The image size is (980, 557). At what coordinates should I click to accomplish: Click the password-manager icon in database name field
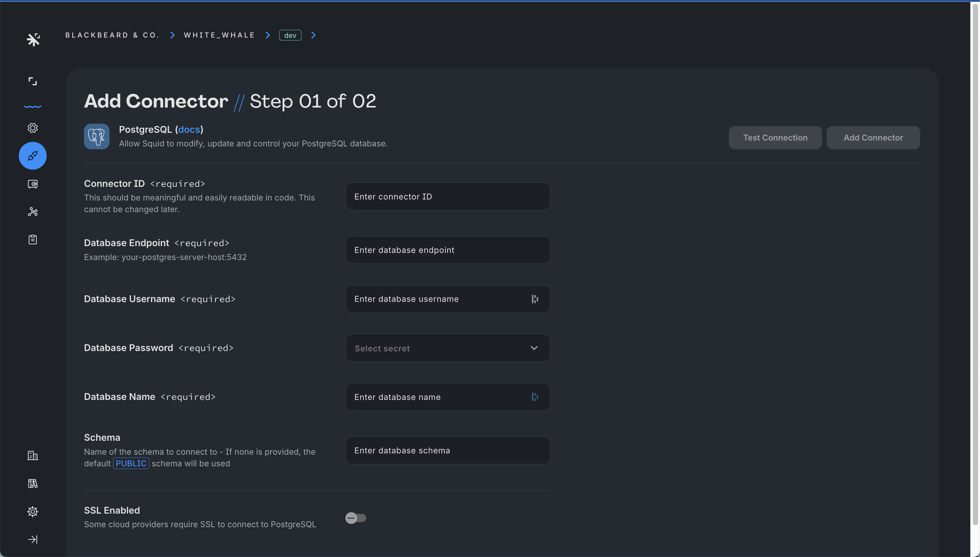pyautogui.click(x=535, y=397)
